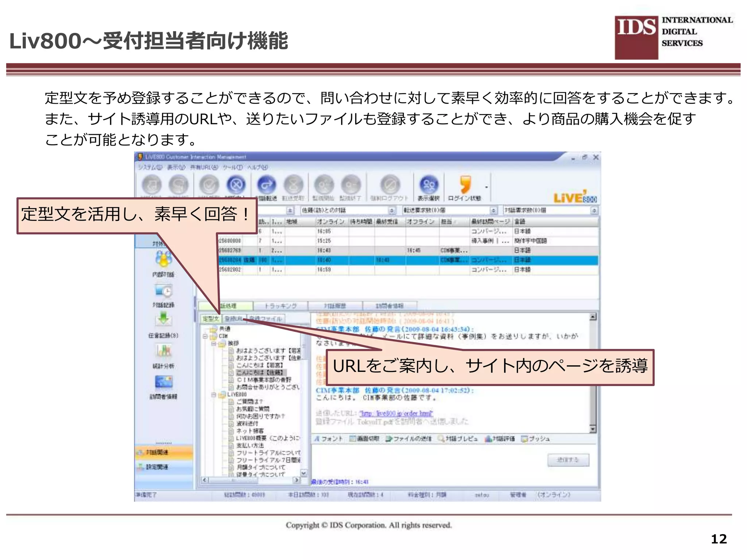Image resolution: width=747 pixels, height=560 pixels.
Task: Open the dropdown arrow beside ログイン状態
Action: click(x=486, y=187)
